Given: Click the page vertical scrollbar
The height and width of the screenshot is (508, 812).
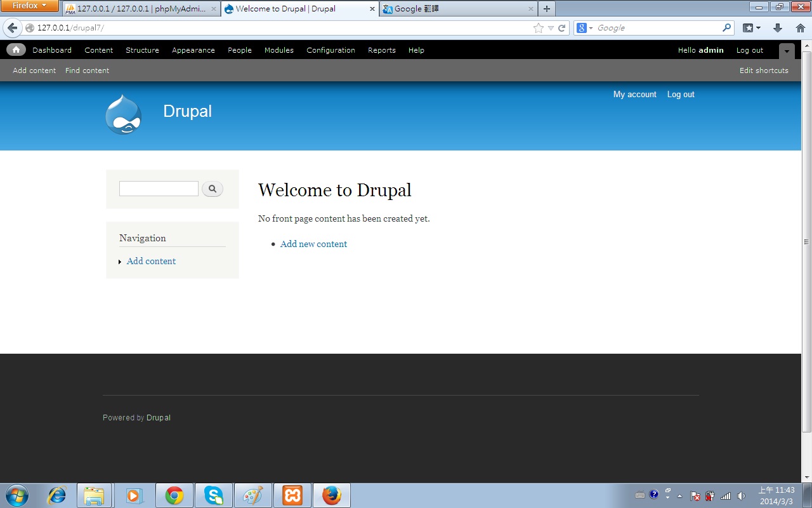Looking at the screenshot, I should [806, 241].
